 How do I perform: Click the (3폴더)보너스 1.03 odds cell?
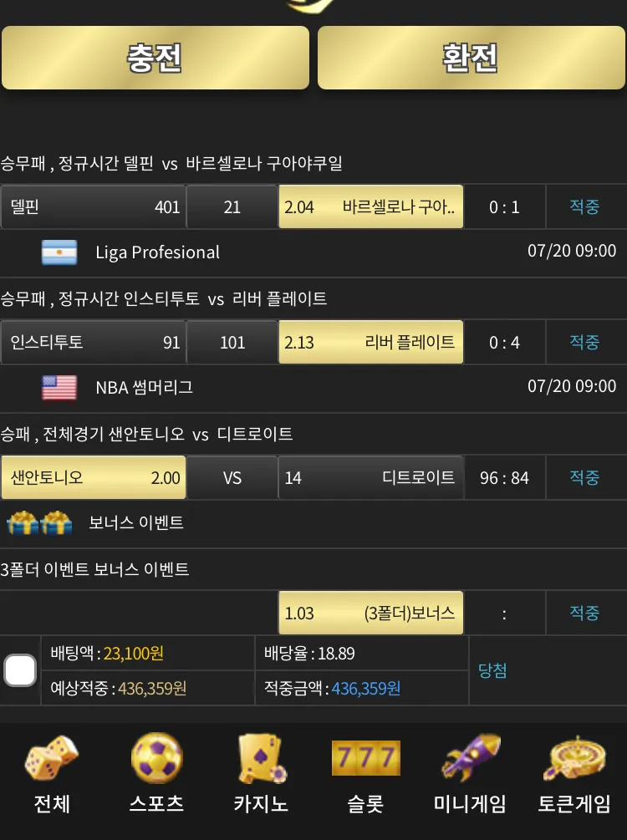click(x=371, y=613)
